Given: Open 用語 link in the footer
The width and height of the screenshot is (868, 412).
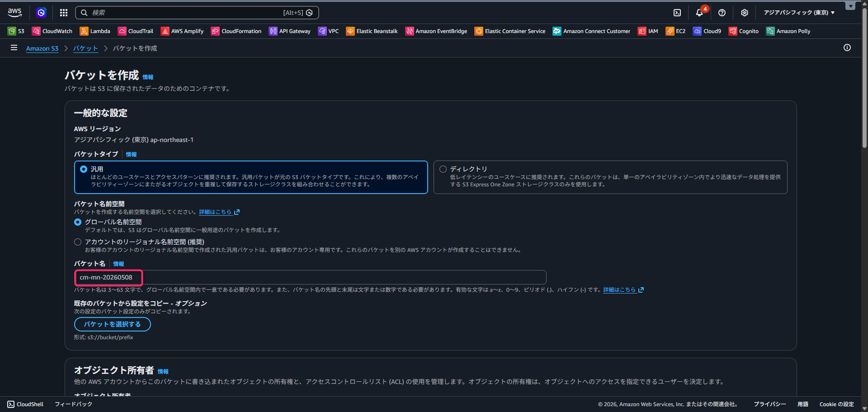Looking at the screenshot, I should (x=802, y=404).
